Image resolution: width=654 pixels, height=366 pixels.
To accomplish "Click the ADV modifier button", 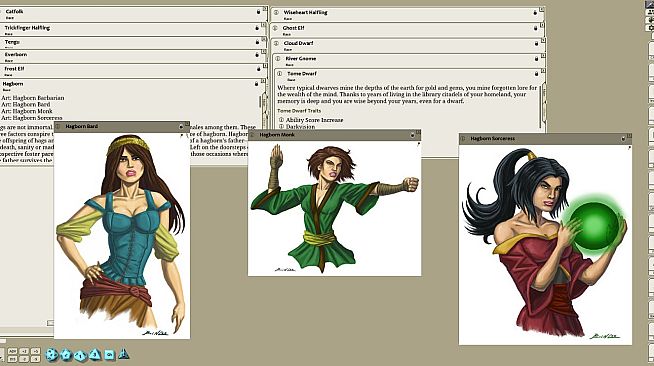I will click(x=13, y=351).
